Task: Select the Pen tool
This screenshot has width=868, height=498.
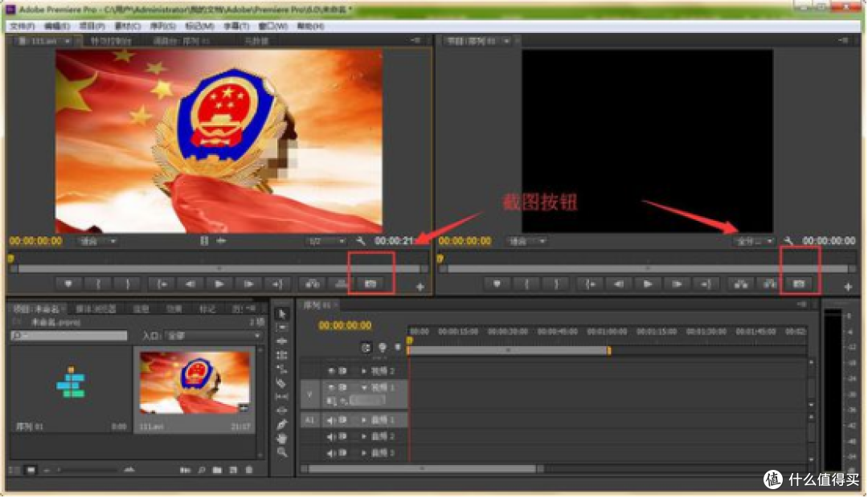Action: [282, 424]
